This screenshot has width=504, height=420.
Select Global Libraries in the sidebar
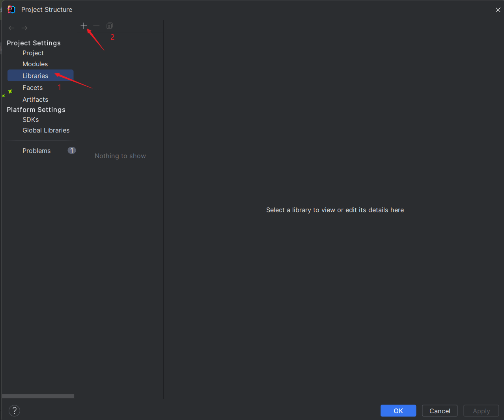[x=46, y=130]
